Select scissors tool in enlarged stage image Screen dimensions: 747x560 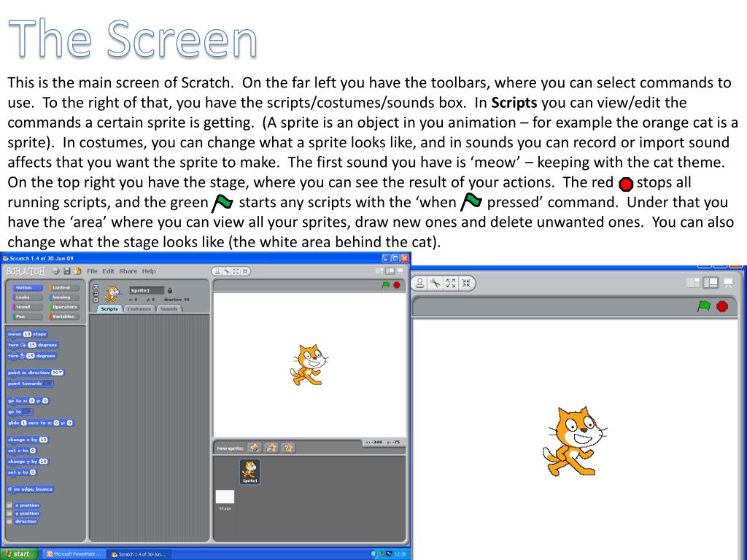click(x=436, y=284)
